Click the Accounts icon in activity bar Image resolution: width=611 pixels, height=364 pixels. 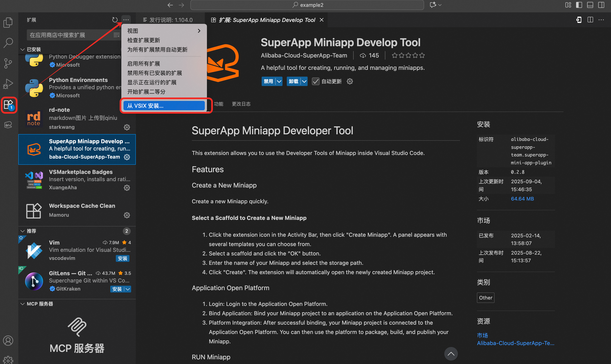click(x=8, y=340)
